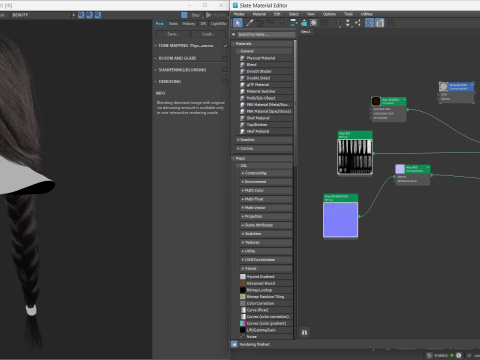
Task: Click the Load... button
Action: point(208,34)
